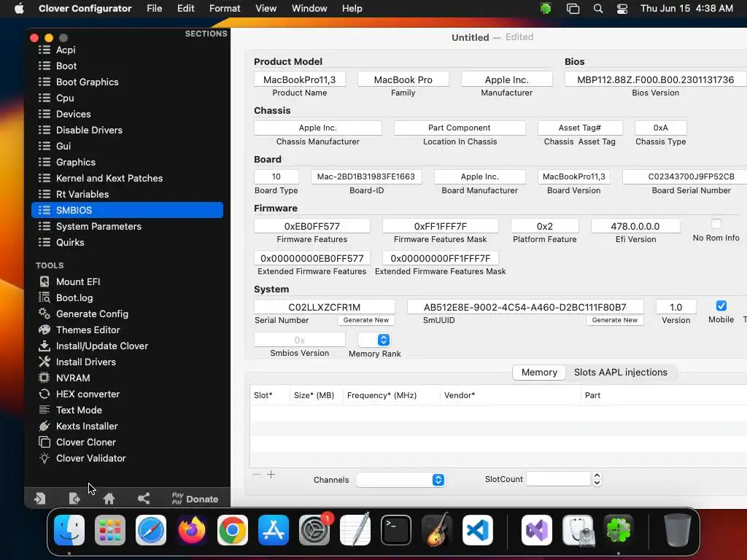Screen dimensions: 747x560
Task: Open Spotlight search in menu bar
Action: tap(598, 9)
